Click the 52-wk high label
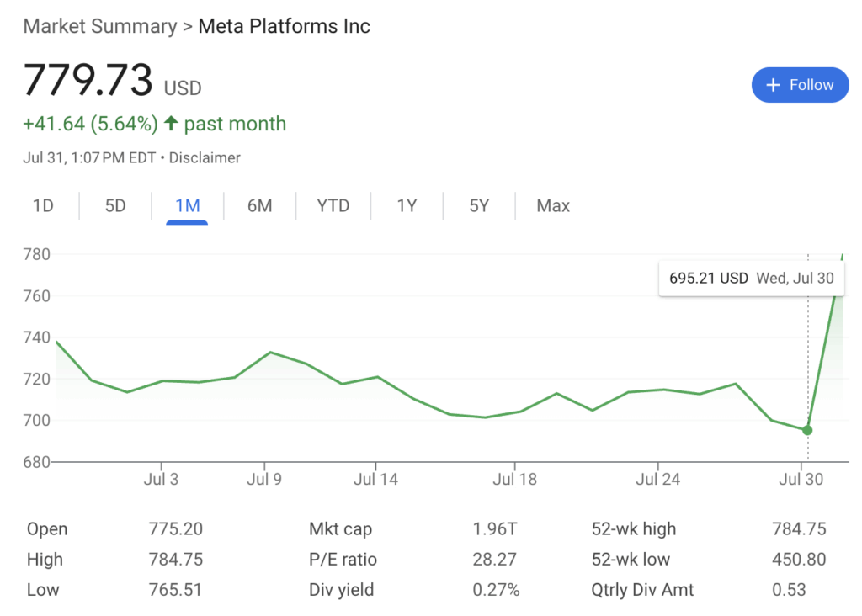The image size is (862, 616). point(634,528)
